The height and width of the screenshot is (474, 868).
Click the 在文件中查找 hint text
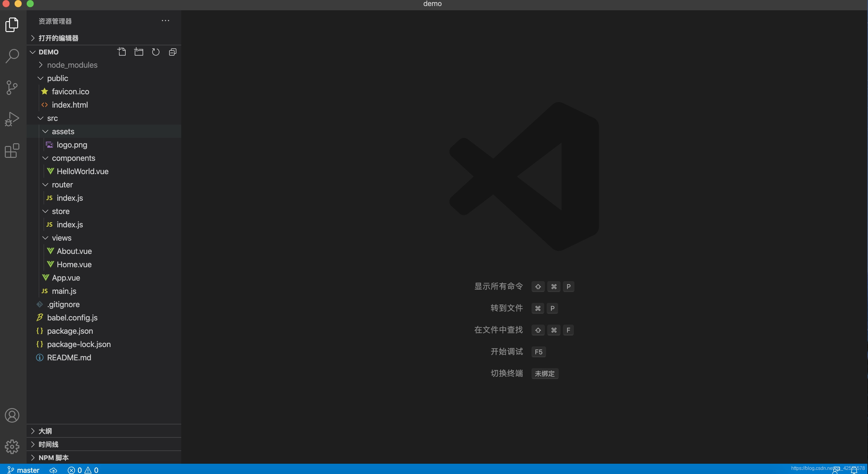pyautogui.click(x=499, y=330)
